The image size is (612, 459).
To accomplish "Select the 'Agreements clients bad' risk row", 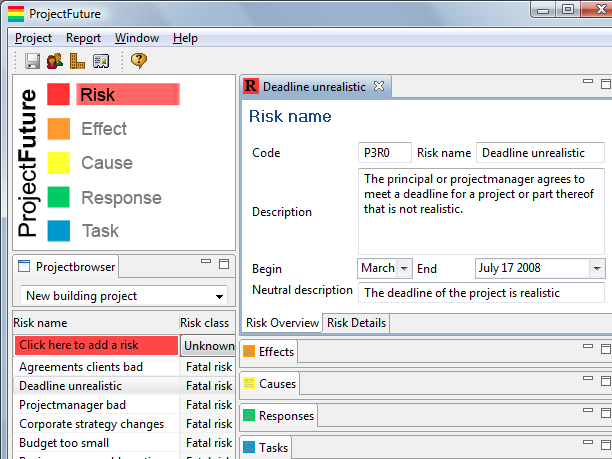I will [124, 367].
